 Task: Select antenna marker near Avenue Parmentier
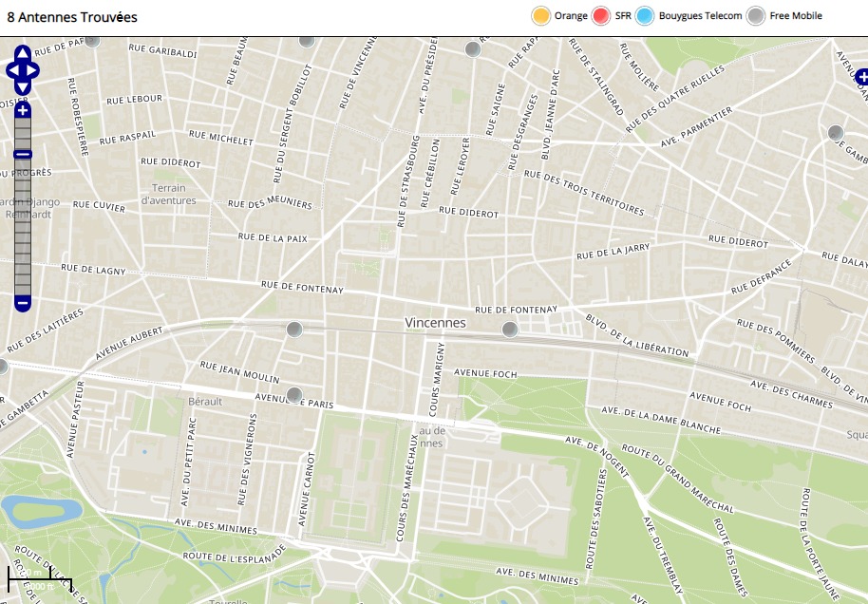click(x=836, y=133)
